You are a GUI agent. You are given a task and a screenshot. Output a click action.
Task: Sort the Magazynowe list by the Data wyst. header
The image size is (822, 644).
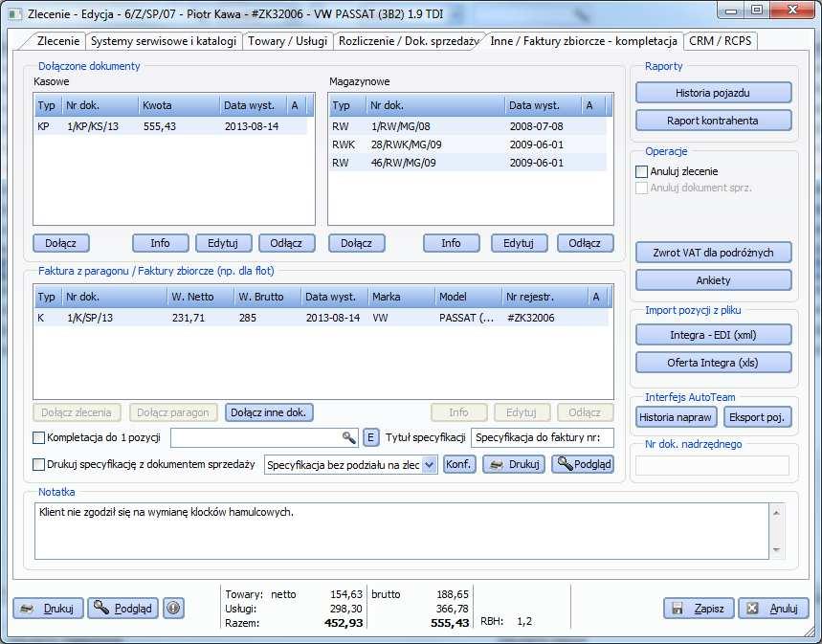pyautogui.click(x=544, y=105)
